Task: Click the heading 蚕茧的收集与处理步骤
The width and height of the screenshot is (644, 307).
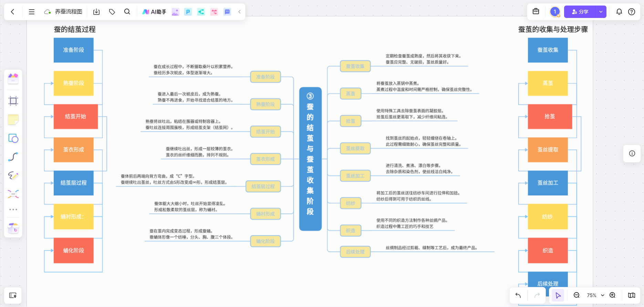Action: tap(553, 29)
